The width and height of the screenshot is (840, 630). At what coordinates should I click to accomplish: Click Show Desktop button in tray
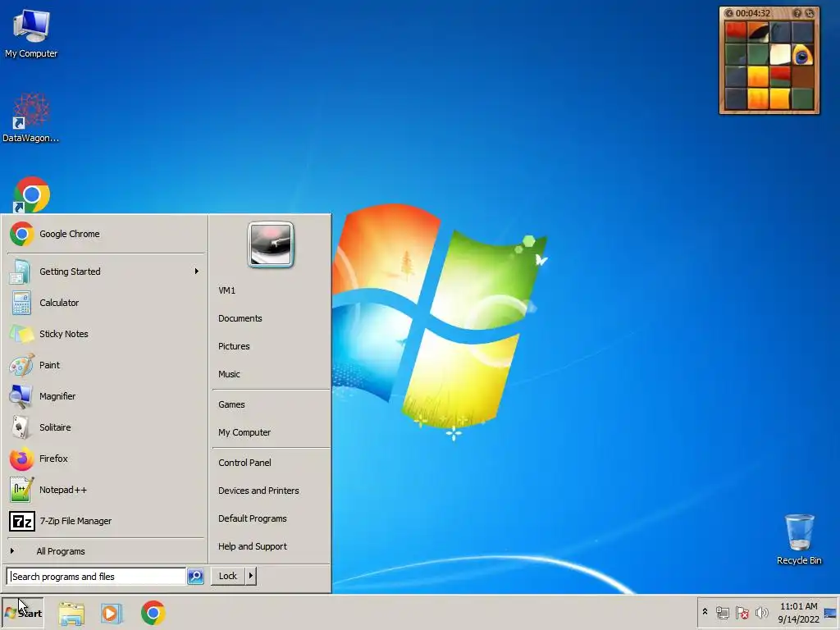click(831, 613)
